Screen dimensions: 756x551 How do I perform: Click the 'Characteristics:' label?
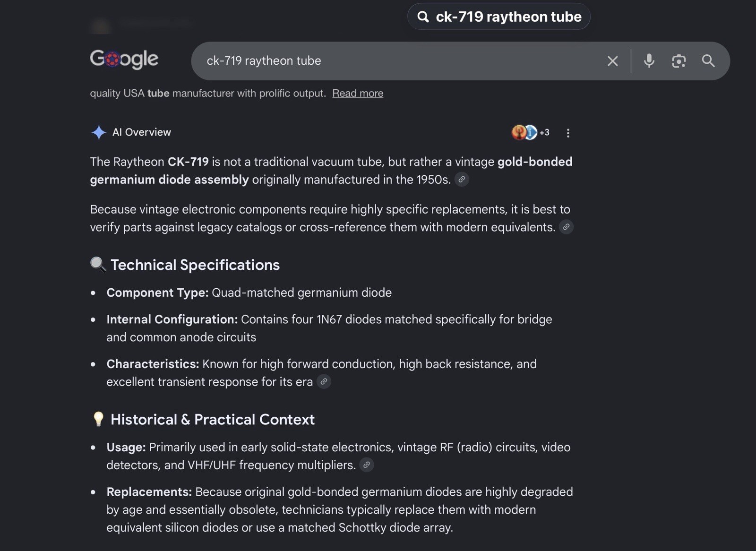pos(153,364)
